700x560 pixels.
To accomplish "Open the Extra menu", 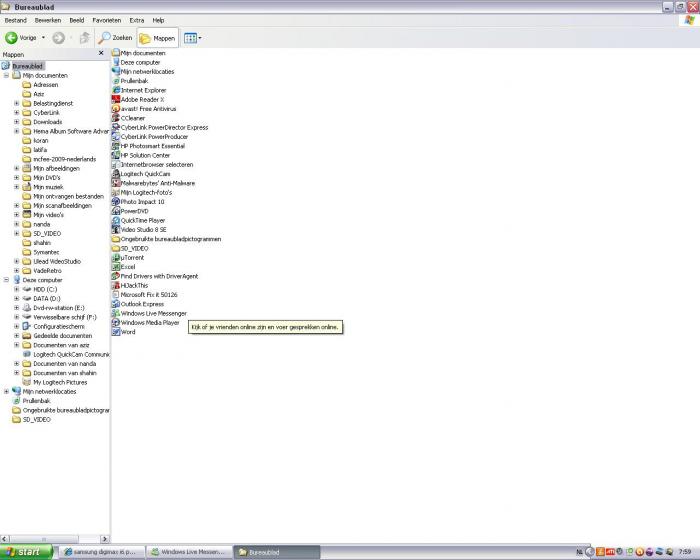I will [137, 21].
